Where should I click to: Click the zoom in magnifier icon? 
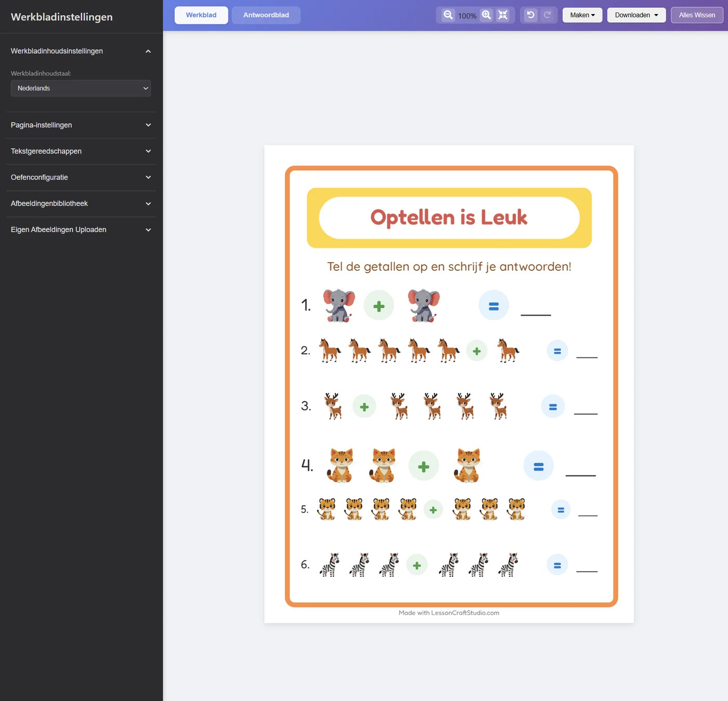click(486, 15)
